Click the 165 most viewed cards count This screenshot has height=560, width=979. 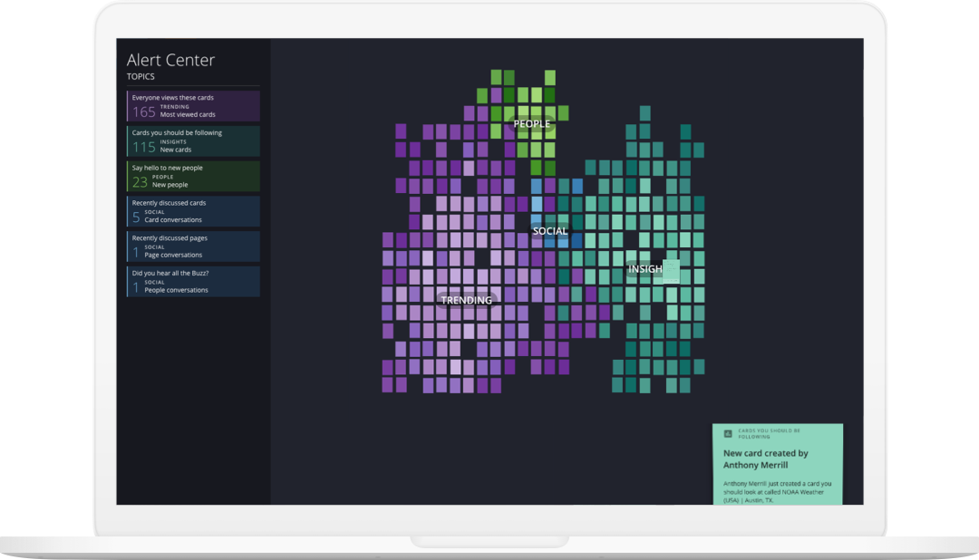coord(143,112)
